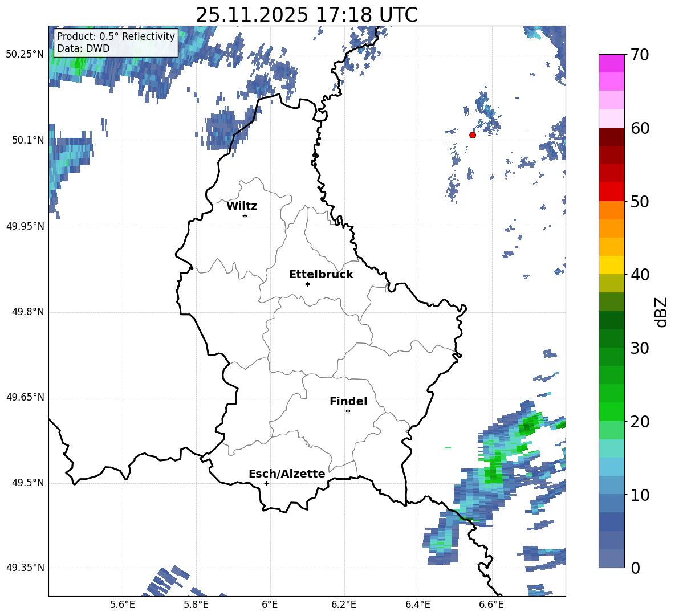Click the 5.6°E longitude label
This screenshot has width=675, height=616.
123,605
